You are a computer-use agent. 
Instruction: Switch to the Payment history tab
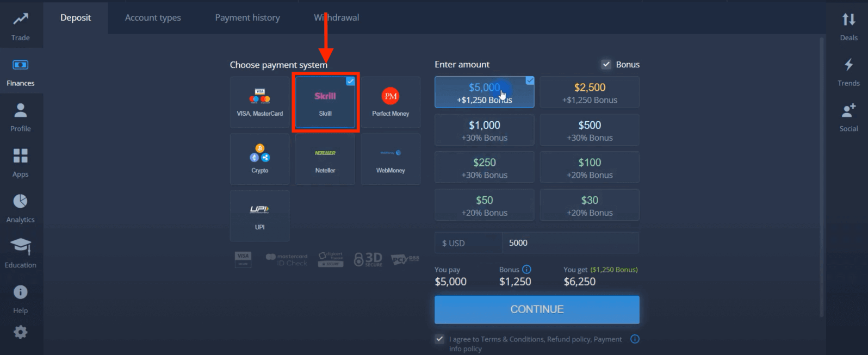pyautogui.click(x=247, y=17)
